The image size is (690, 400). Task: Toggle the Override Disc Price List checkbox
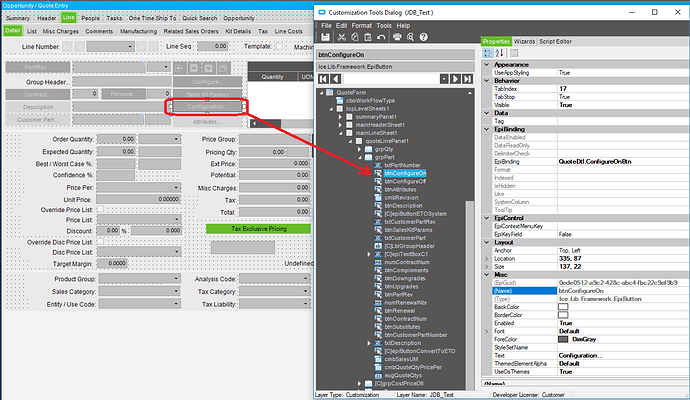[100, 242]
